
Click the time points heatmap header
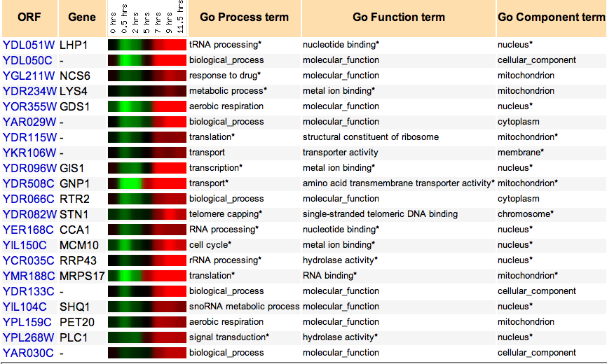point(146,17)
